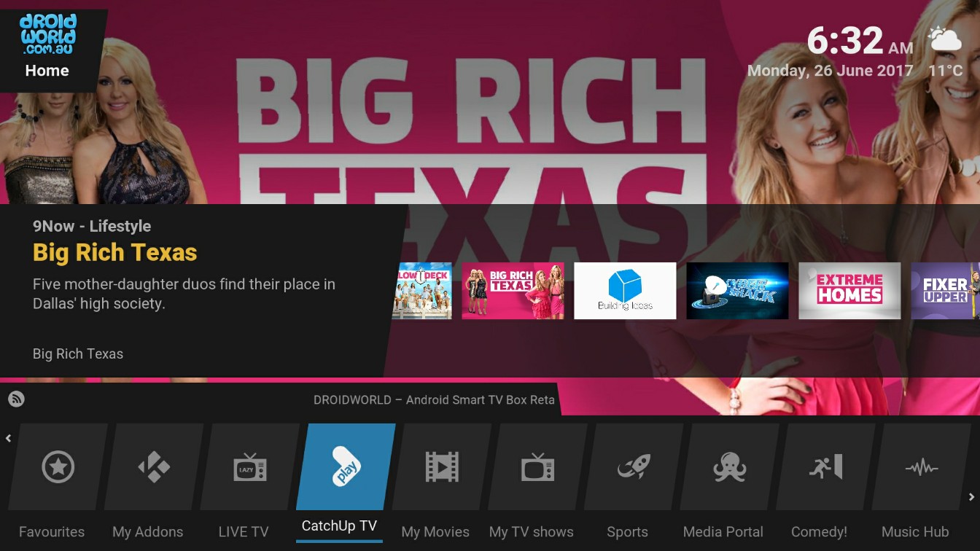The width and height of the screenshot is (980, 551).
Task: Select the LIVE TV menu label
Action: (244, 532)
